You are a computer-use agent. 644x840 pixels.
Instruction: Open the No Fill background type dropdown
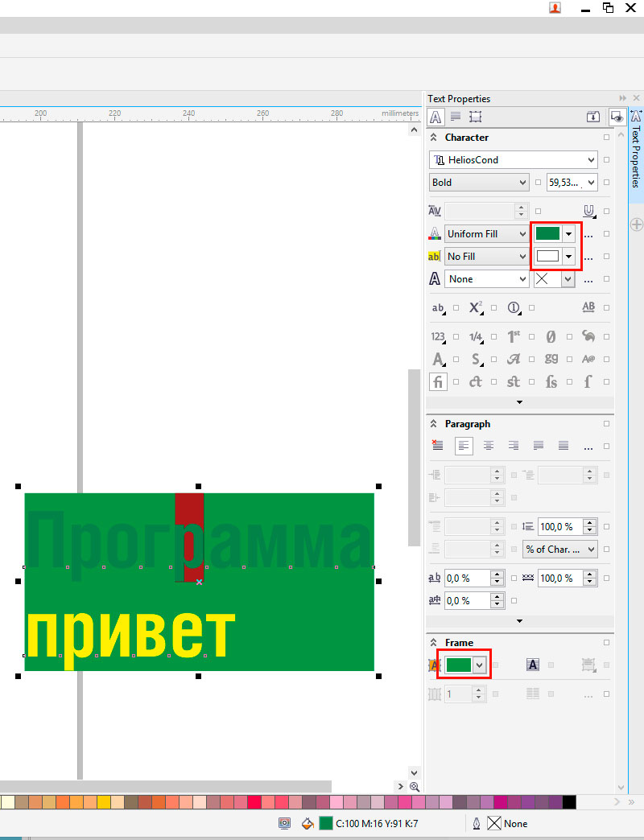(x=523, y=256)
